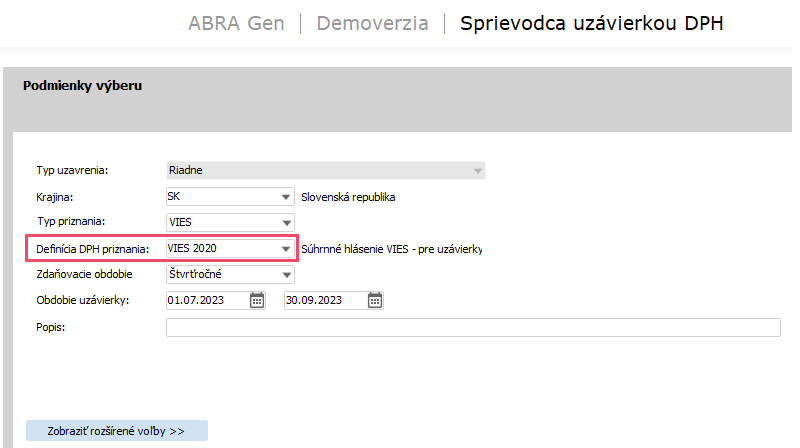
Task: Click the Sprievodca uzávierkou DPH heading
Action: 591,23
